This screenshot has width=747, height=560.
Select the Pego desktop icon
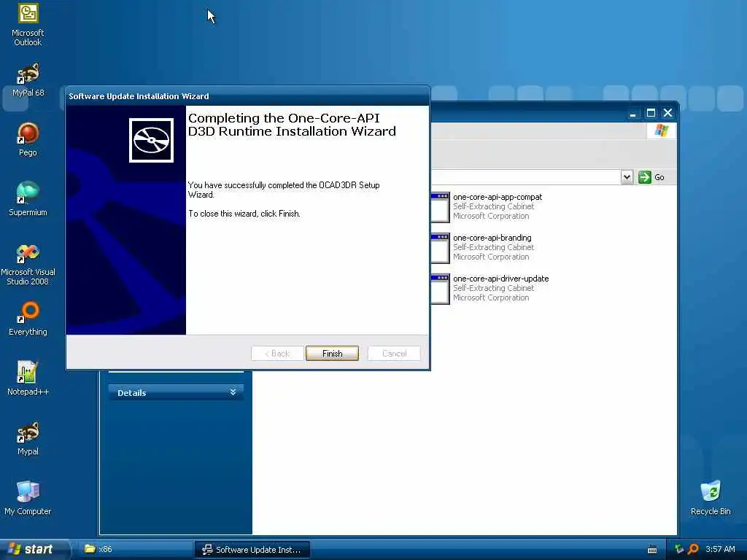click(x=28, y=139)
